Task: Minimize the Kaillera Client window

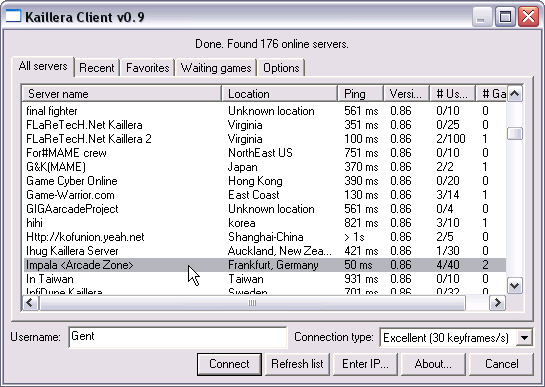Action: 481,17
